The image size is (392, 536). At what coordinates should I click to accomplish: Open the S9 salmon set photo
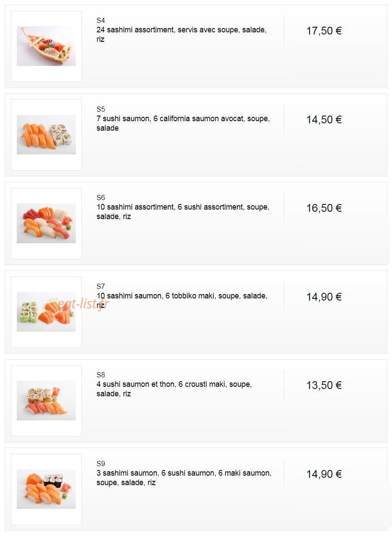tap(46, 489)
